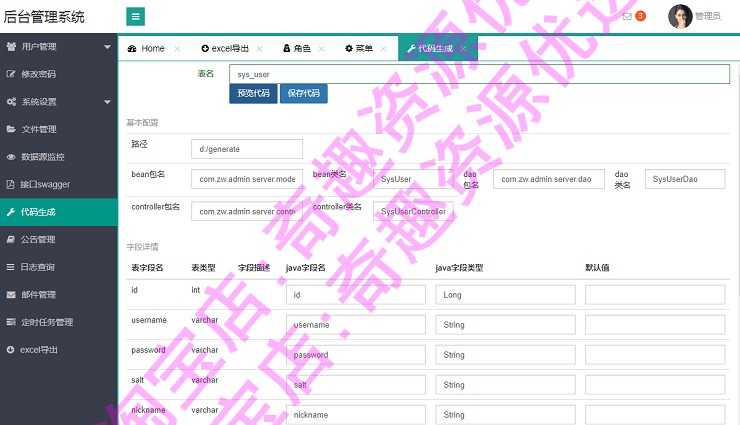Click the controller类名 field SysUserController
This screenshot has width=740, height=425.
coord(413,211)
